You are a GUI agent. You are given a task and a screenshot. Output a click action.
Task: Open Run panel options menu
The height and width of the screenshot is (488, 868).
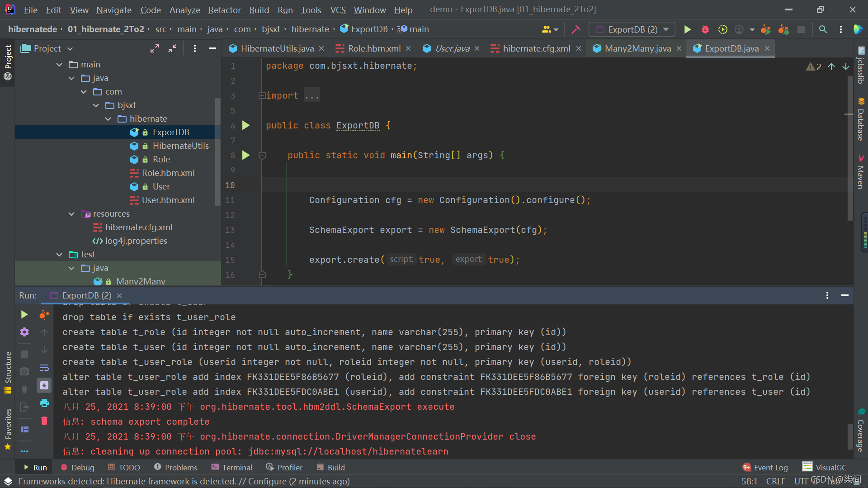click(x=827, y=295)
